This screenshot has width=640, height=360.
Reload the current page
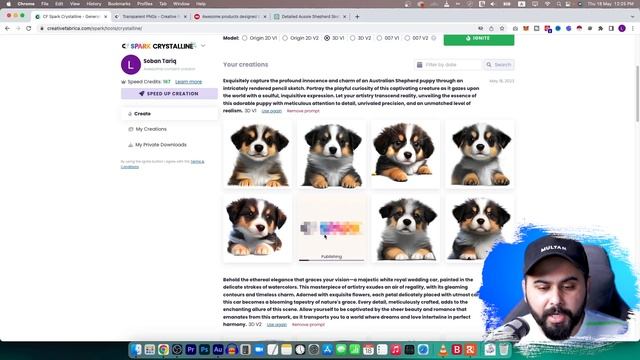pos(29,29)
